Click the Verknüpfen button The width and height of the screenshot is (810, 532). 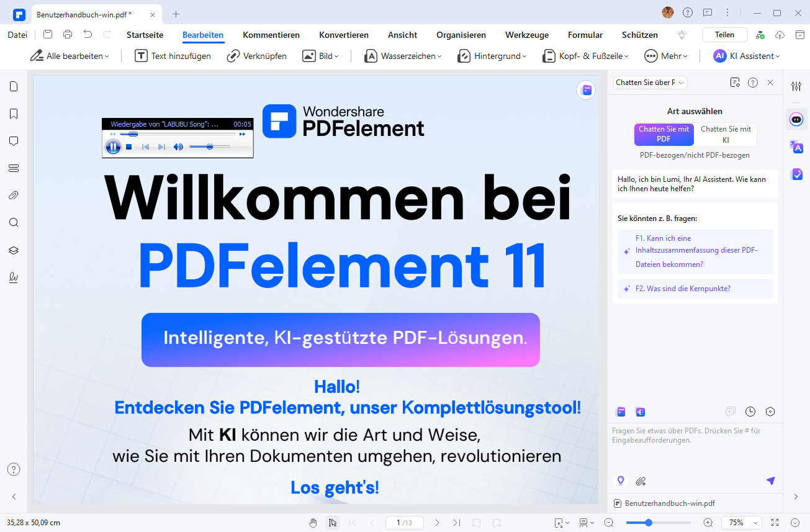click(x=256, y=56)
